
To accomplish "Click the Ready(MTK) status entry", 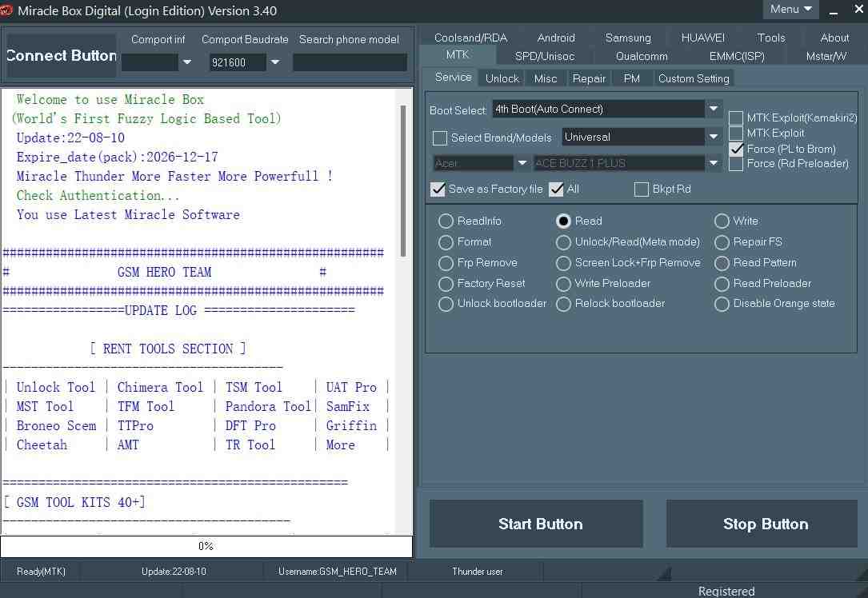I will tap(41, 572).
